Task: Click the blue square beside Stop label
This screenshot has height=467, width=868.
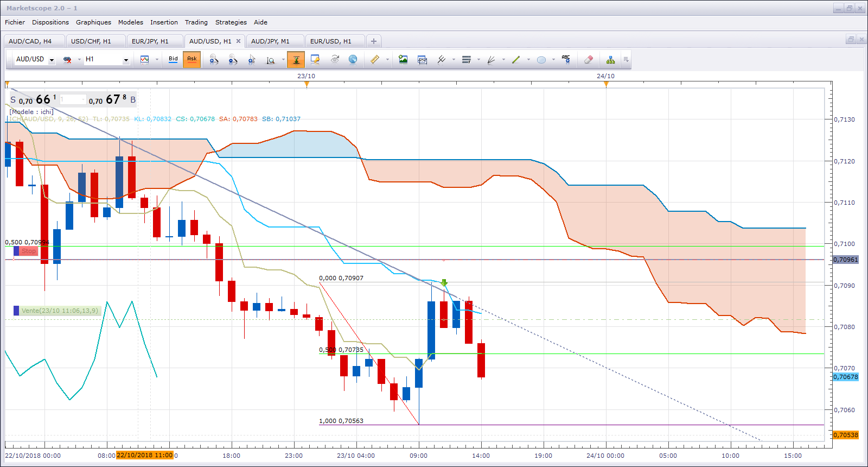Action: [16, 251]
